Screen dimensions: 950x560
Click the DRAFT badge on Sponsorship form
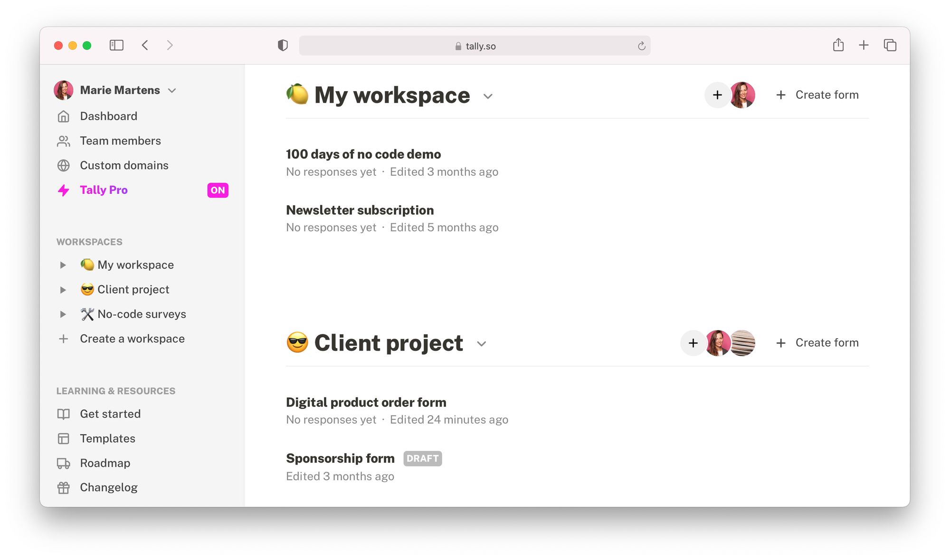(423, 458)
